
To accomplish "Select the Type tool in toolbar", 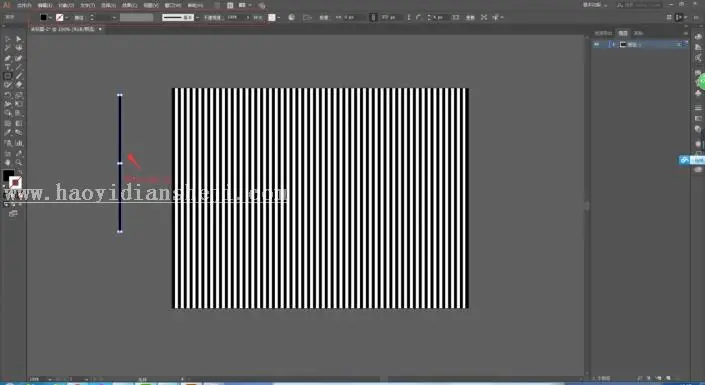I will tap(8, 67).
